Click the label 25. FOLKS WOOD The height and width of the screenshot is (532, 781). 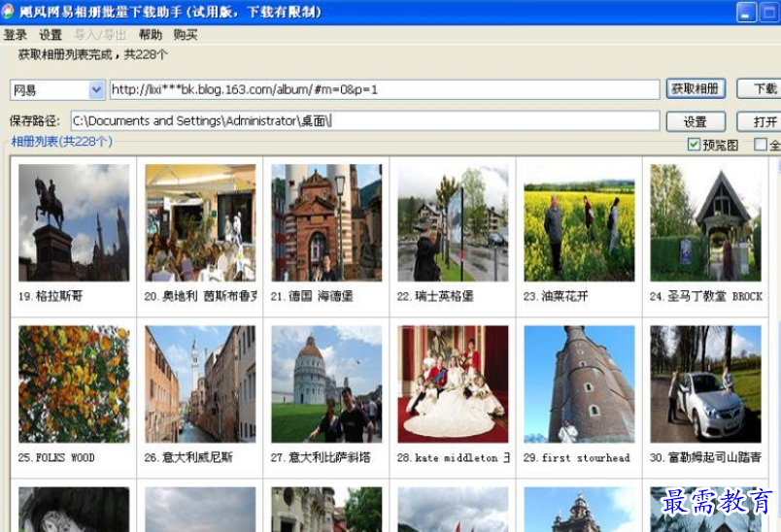pyautogui.click(x=56, y=457)
